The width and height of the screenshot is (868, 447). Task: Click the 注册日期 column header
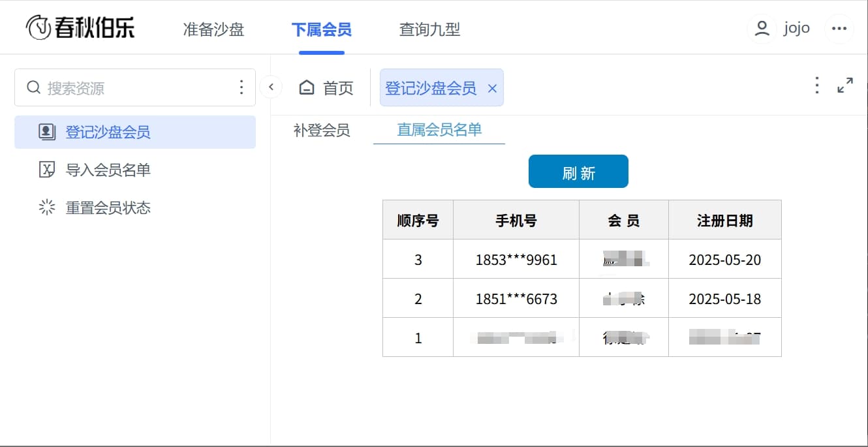[x=725, y=221]
